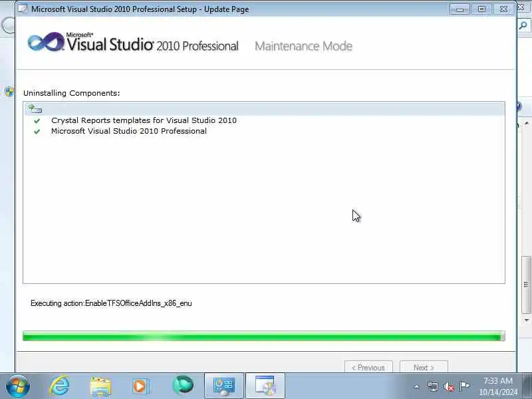Image resolution: width=532 pixels, height=399 pixels.
Task: Click the muted volume tray icon
Action: pos(448,386)
